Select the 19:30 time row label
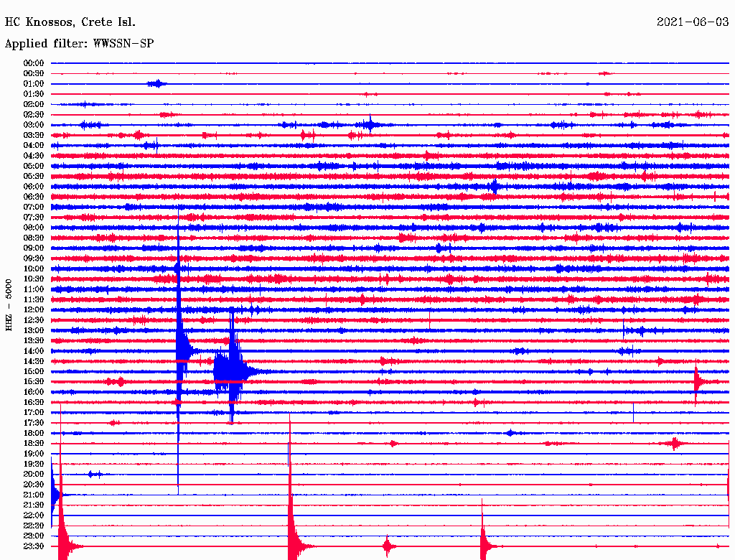This screenshot has width=735, height=560. click(34, 464)
